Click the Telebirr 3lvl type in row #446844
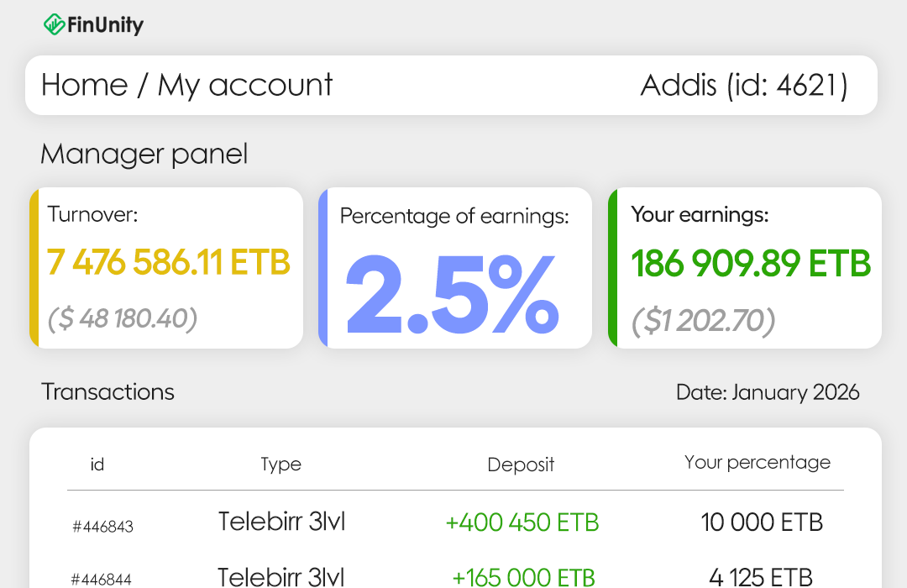 coord(280,577)
